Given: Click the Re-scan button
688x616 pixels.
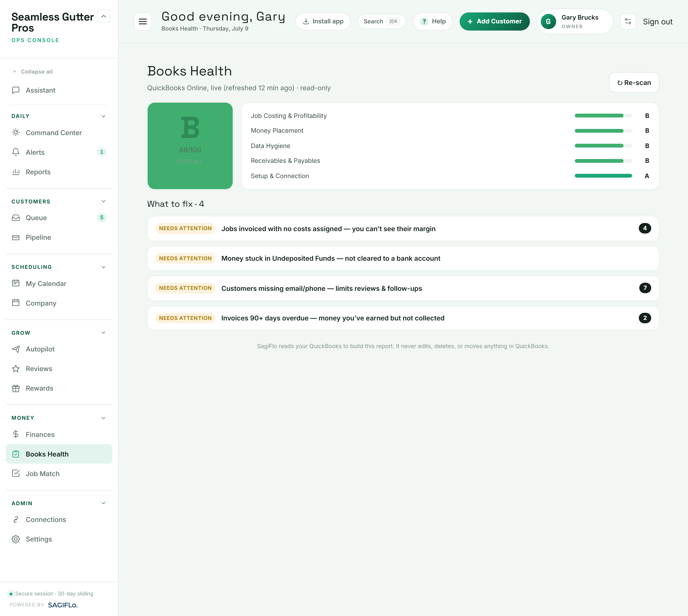Looking at the screenshot, I should click(x=634, y=82).
